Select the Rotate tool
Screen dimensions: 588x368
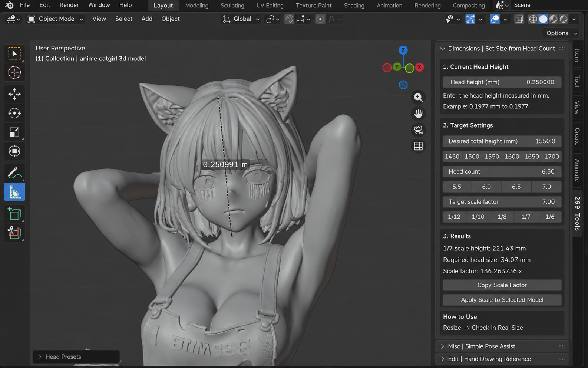14,113
